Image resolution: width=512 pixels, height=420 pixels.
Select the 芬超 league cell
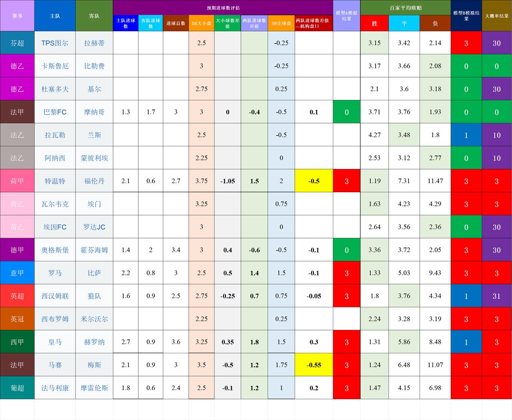click(x=17, y=43)
